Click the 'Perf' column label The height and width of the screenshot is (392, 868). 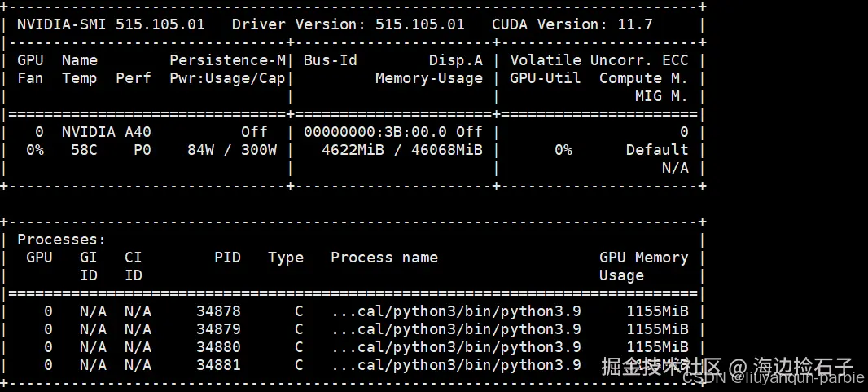pos(134,78)
